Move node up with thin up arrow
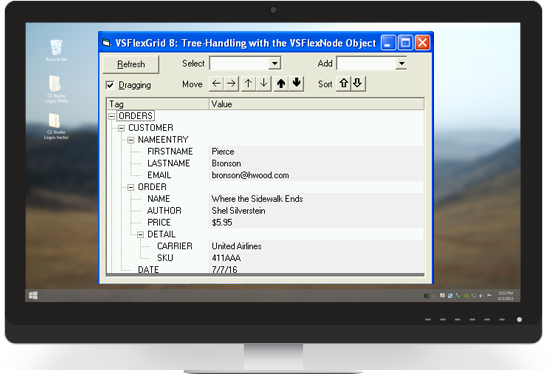Viewport: 550px width, 374px height. [x=248, y=84]
